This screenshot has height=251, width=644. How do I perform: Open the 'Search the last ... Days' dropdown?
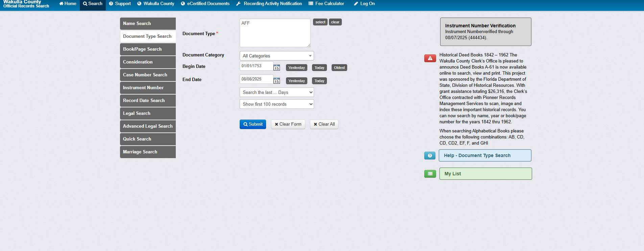277,92
